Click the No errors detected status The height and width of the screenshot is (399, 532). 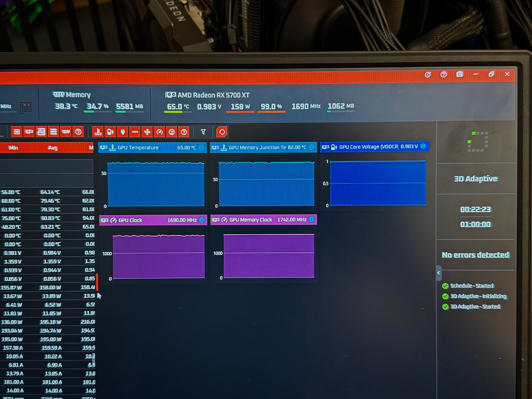pos(475,255)
